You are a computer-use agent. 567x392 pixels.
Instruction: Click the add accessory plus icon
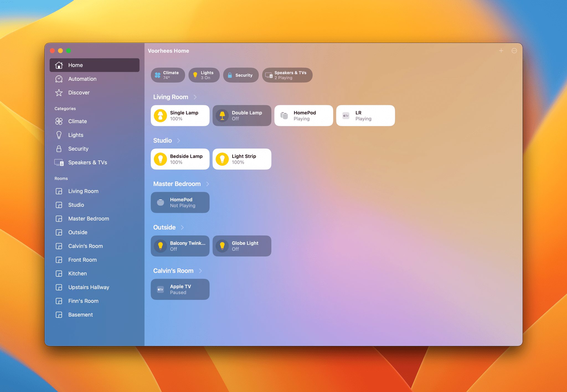coord(501,50)
